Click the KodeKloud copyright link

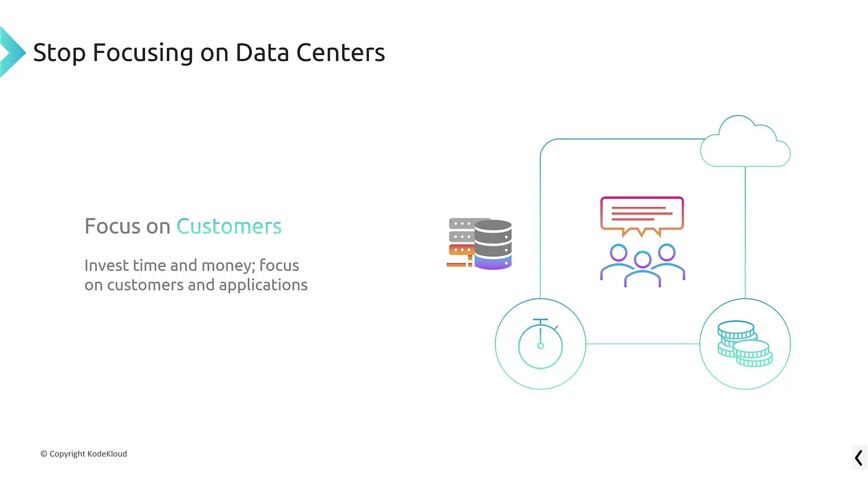[84, 454]
